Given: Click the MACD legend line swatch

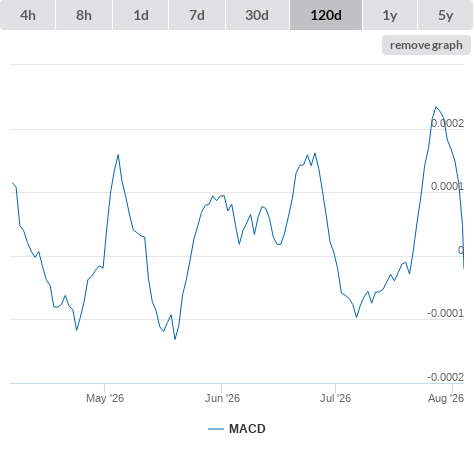Looking at the screenshot, I should [216, 429].
